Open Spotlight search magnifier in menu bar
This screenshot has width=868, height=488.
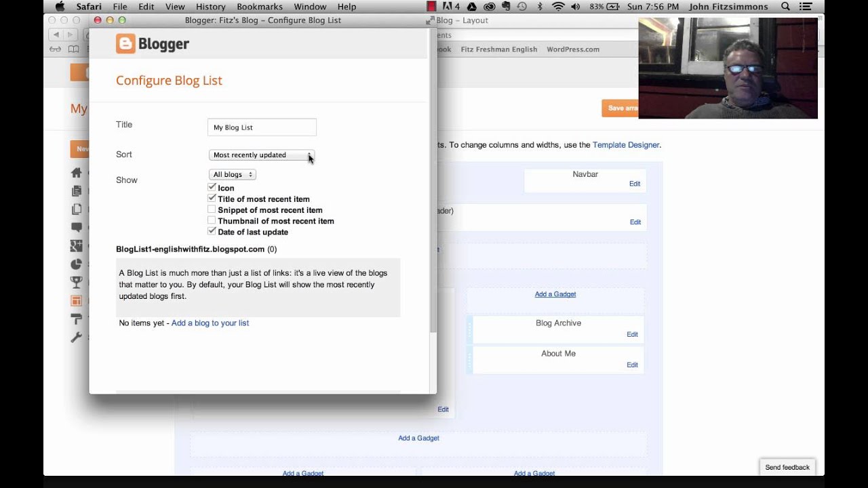pos(785,7)
